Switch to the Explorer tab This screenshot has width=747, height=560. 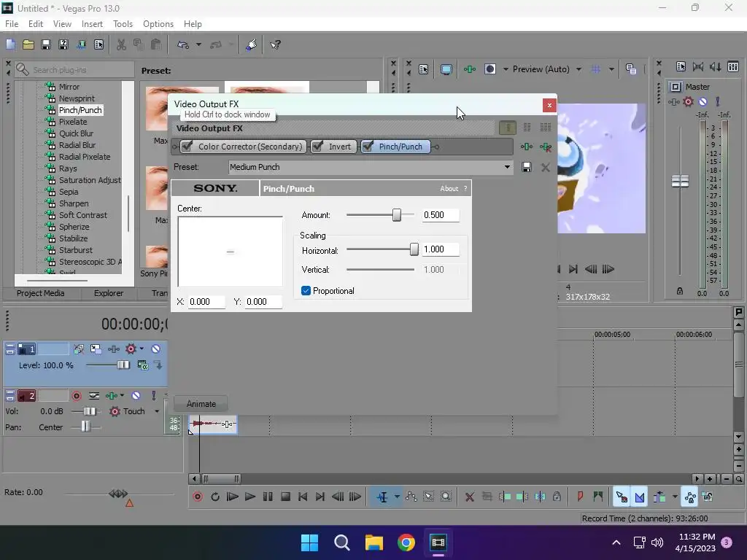click(109, 293)
